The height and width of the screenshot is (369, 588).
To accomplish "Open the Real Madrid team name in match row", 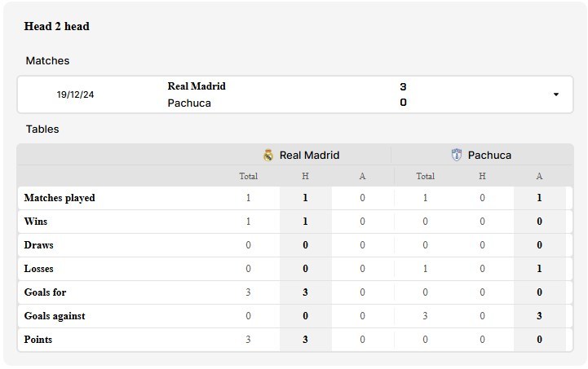I will [197, 86].
